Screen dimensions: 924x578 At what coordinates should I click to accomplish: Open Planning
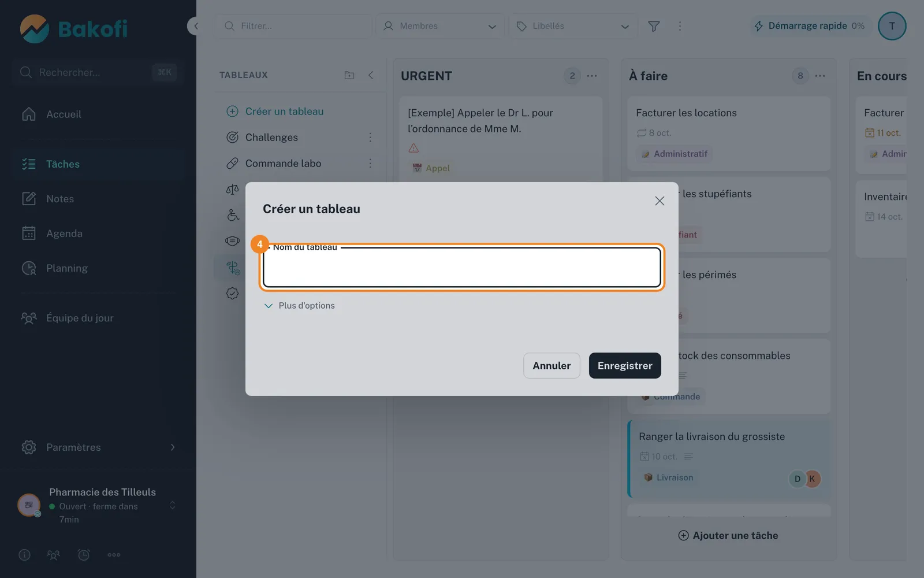point(98,268)
